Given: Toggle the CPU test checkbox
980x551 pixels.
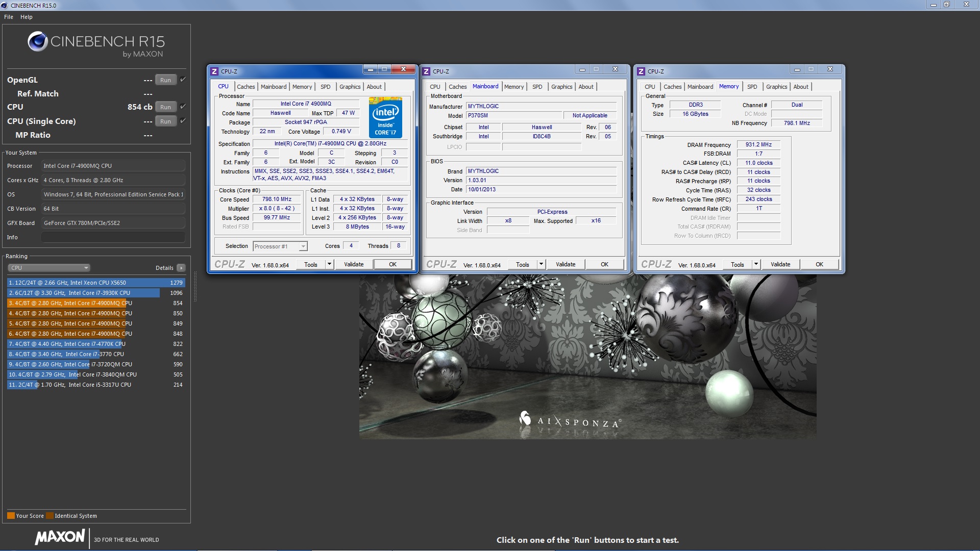Looking at the screenshot, I should coord(183,106).
